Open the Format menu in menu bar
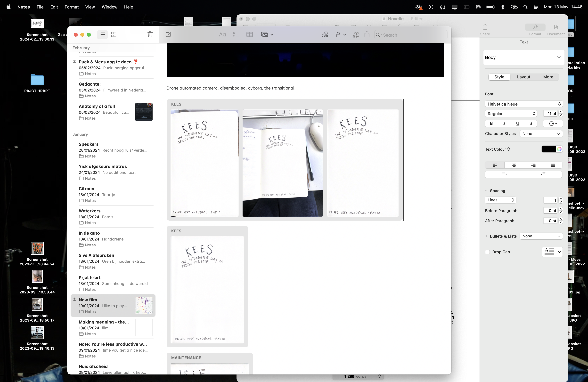This screenshot has height=382, width=588. pos(71,7)
